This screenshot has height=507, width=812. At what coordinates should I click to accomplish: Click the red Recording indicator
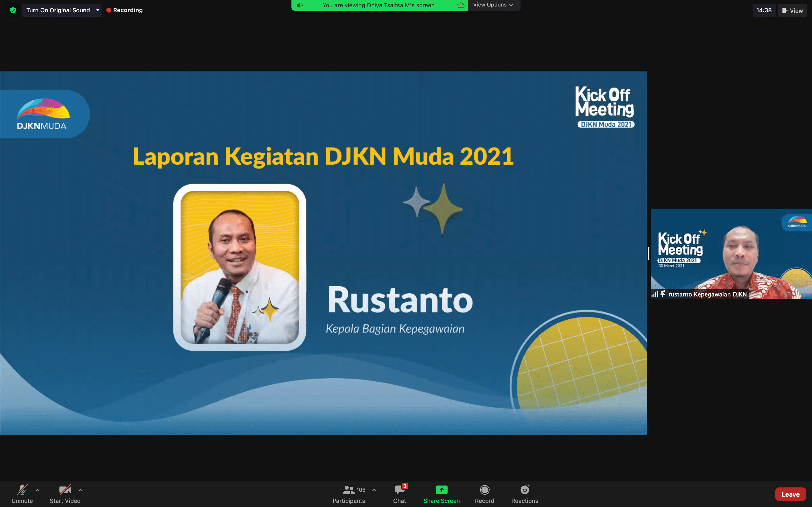coord(124,10)
